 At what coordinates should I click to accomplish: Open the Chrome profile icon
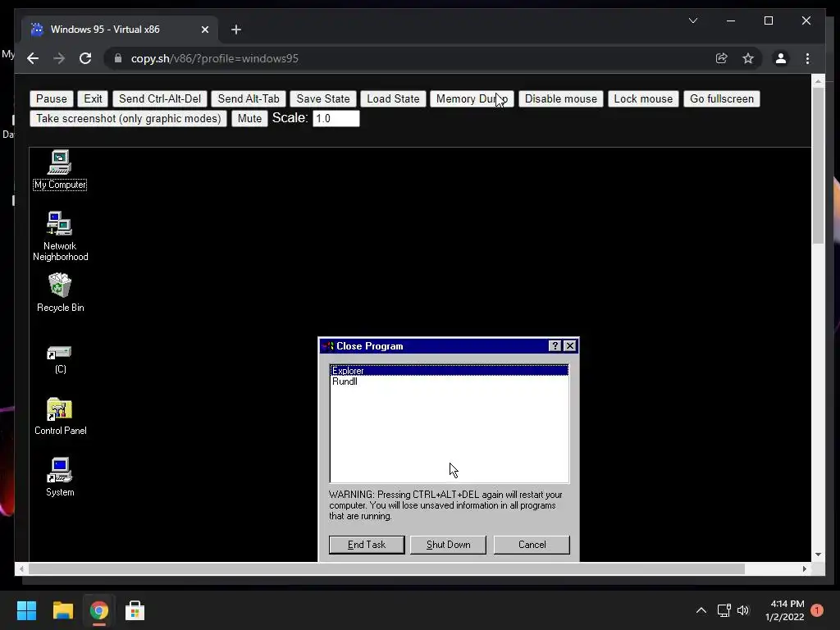pos(781,58)
